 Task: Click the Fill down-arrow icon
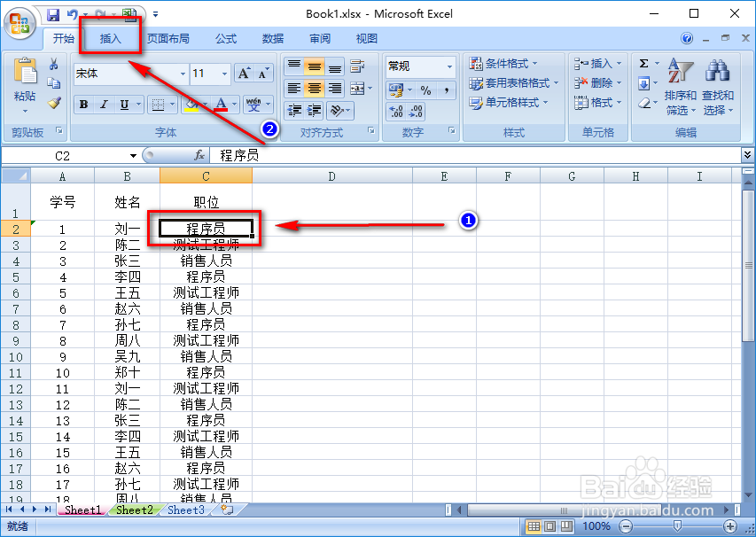[x=643, y=83]
